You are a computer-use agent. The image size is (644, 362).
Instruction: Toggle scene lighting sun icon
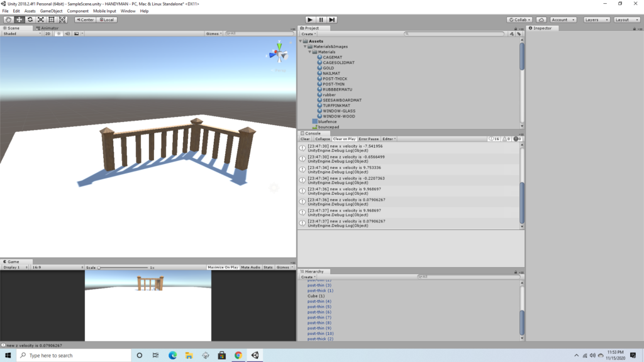[x=58, y=33]
